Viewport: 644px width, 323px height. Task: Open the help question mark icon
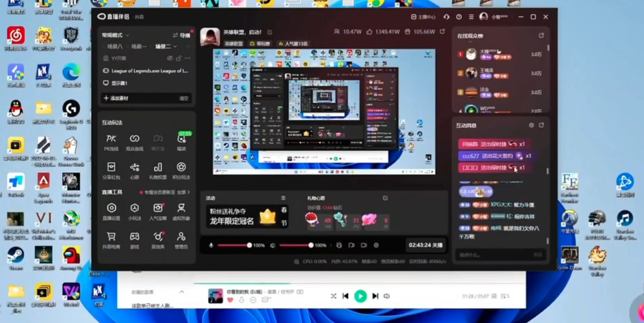459,17
